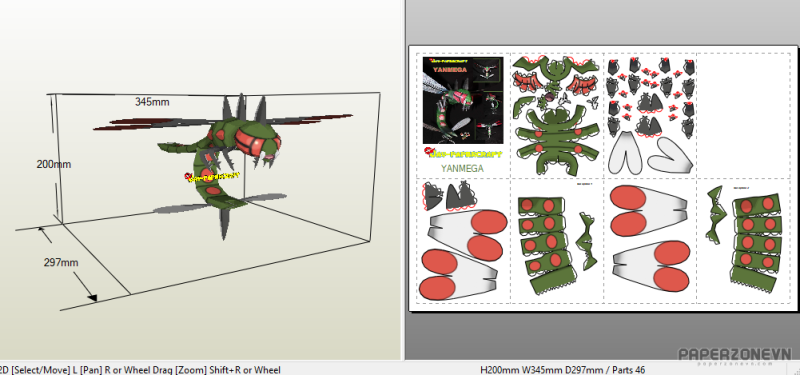The image size is (800, 375).
Task: Select the right white wing pattern piece
Action: tap(671, 155)
